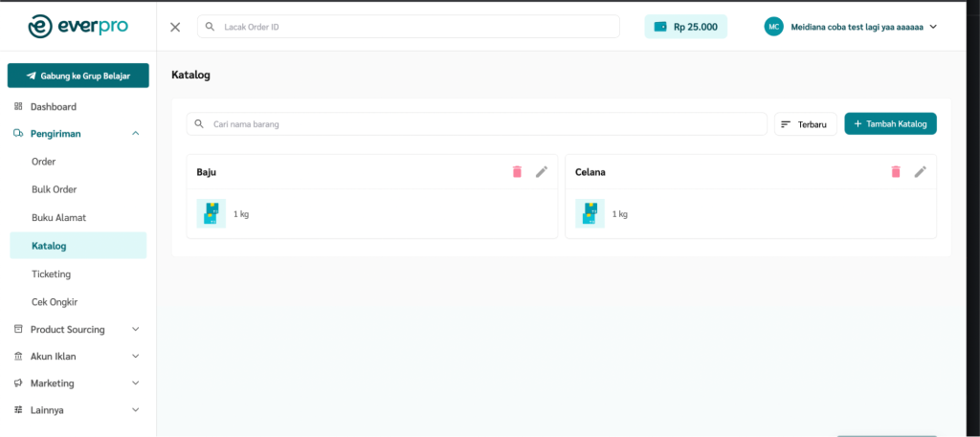
Task: Click the Tambah Katalog button
Action: 890,124
